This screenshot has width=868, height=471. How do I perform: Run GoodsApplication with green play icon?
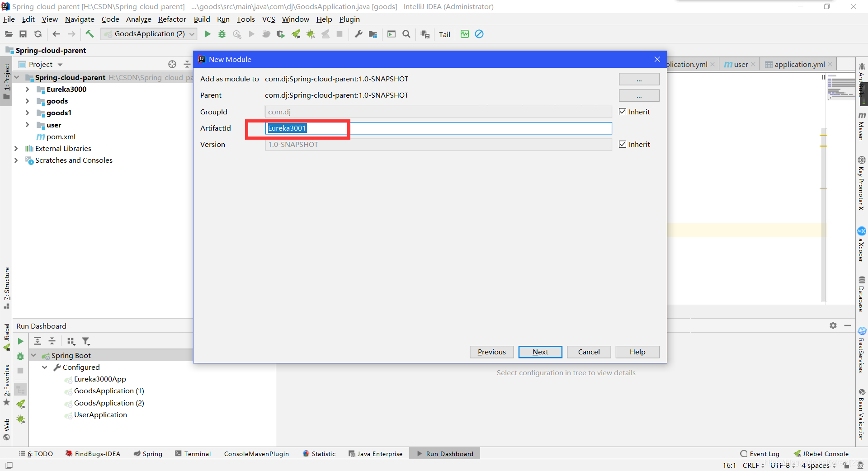tap(208, 34)
